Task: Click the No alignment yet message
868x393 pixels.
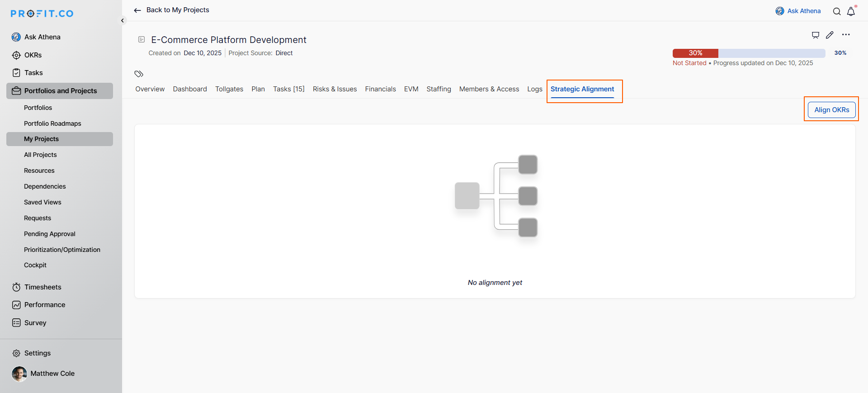Action: coord(495,283)
